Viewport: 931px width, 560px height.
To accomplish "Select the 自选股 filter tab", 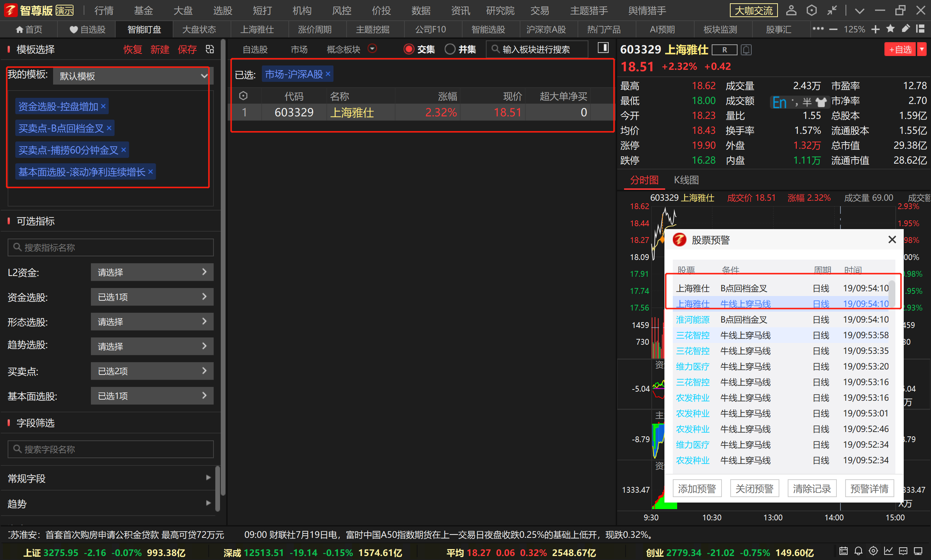I will click(255, 49).
